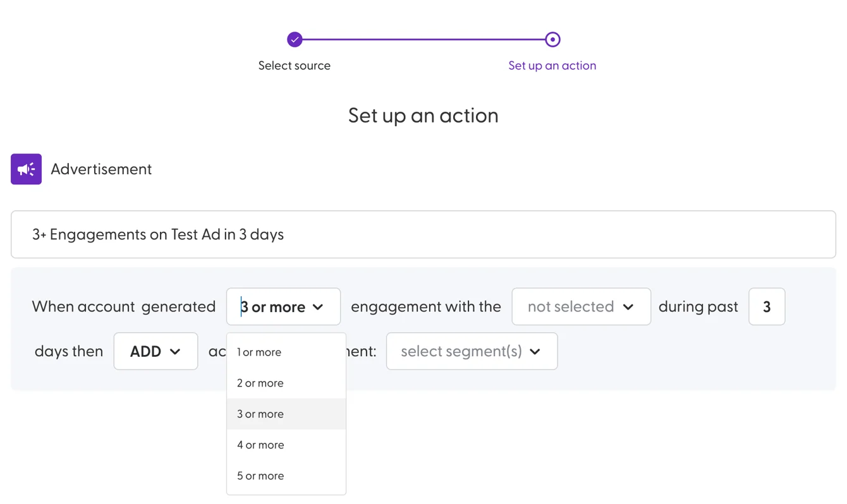This screenshot has width=847, height=504.
Task: Click the 'engagement with the' text
Action: click(426, 306)
